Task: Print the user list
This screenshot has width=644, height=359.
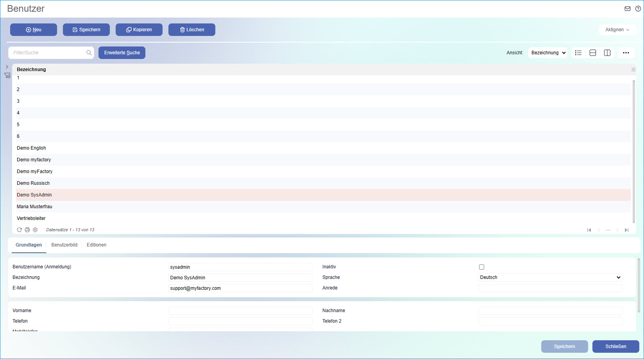Action: (x=27, y=230)
